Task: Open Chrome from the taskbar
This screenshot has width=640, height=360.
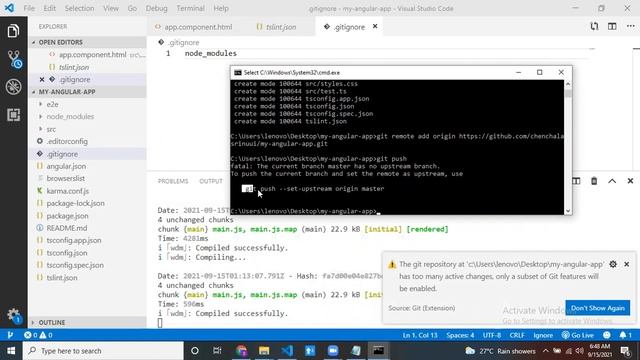Action: 242,351
